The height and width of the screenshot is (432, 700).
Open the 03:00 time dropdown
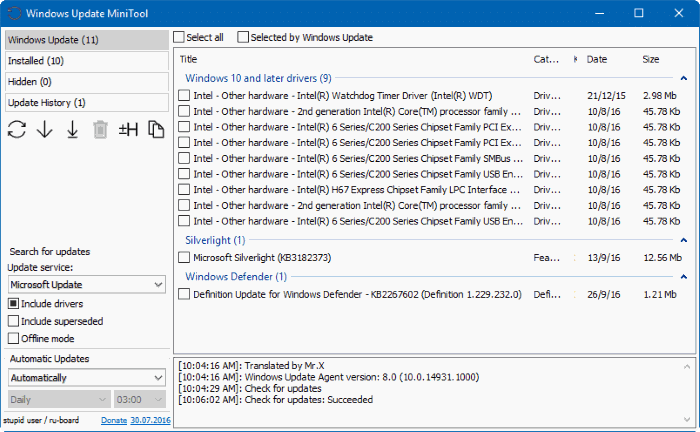point(140,399)
